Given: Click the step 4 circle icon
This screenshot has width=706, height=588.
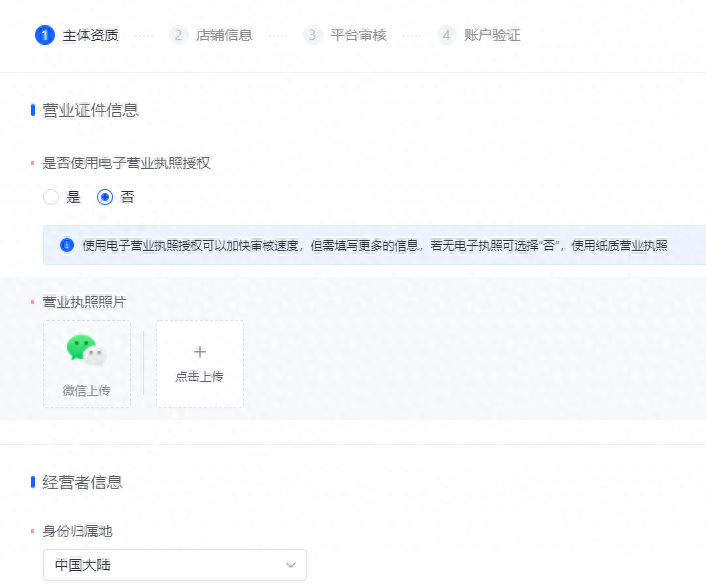Looking at the screenshot, I should point(446,35).
